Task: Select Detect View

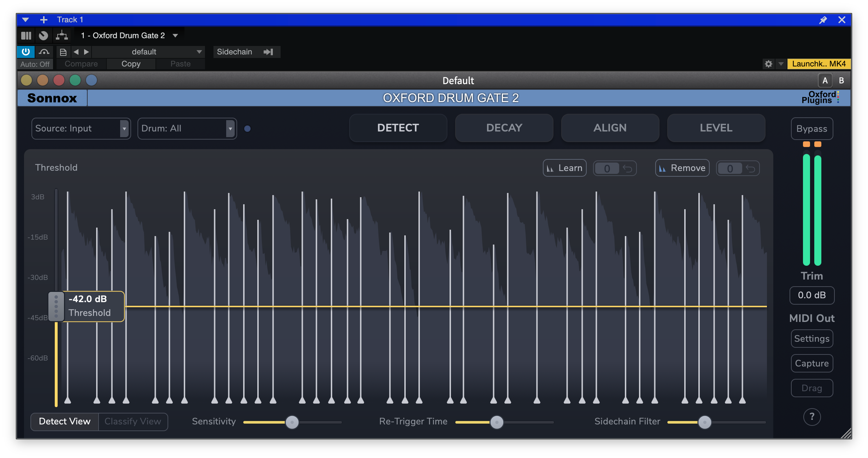Action: click(65, 422)
